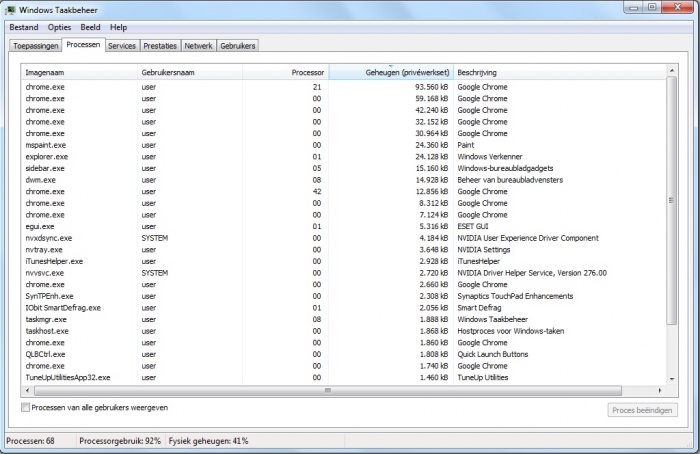The width and height of the screenshot is (700, 454).
Task: Click the 'Proces beëindigen' button
Action: (x=642, y=410)
